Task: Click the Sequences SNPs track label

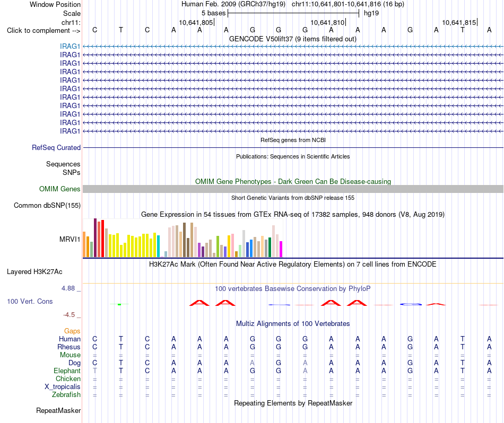Action: pos(63,169)
